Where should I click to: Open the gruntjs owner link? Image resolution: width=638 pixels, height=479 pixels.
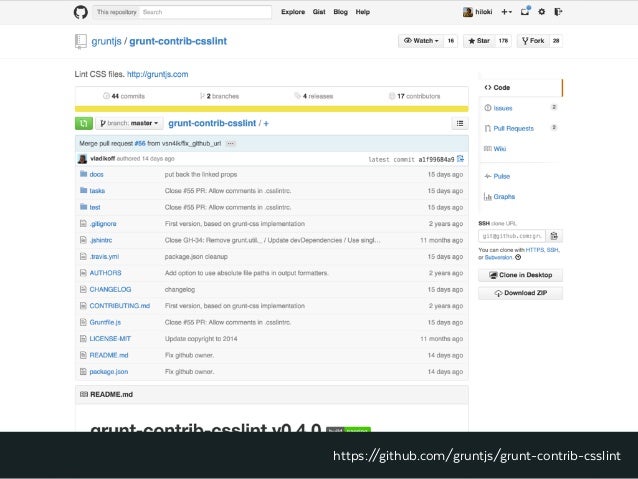[106, 42]
